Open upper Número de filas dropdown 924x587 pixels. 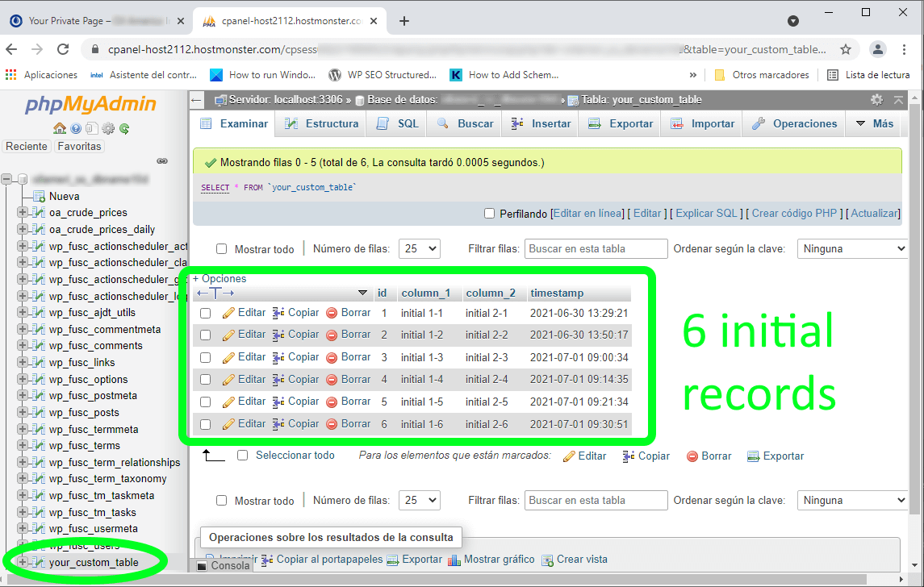tap(420, 249)
